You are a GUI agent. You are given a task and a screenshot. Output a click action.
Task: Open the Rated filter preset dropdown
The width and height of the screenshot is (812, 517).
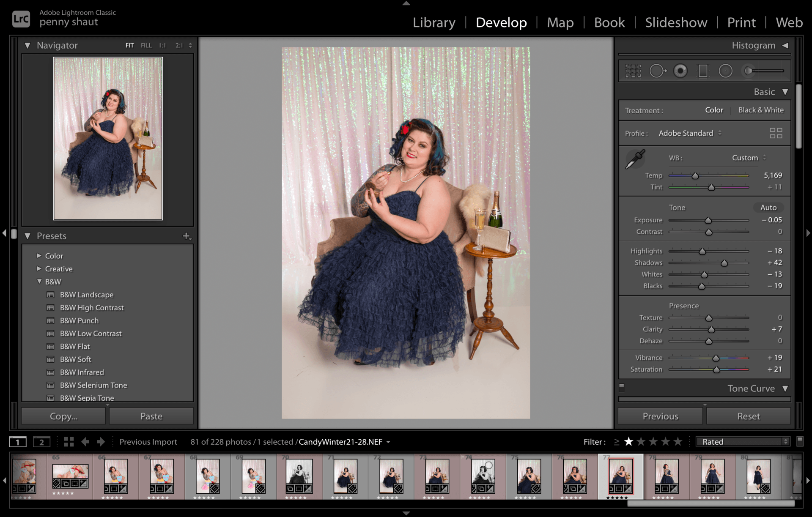click(743, 442)
